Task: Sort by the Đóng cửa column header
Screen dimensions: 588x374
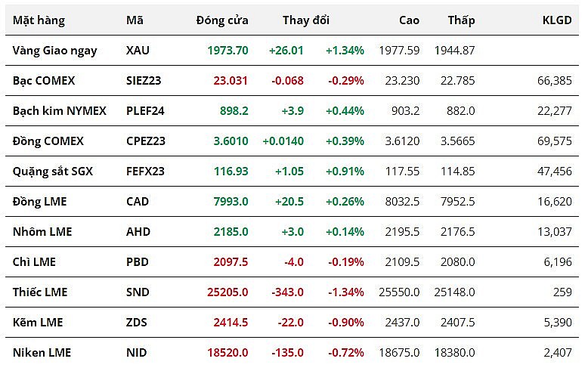Action: point(221,20)
